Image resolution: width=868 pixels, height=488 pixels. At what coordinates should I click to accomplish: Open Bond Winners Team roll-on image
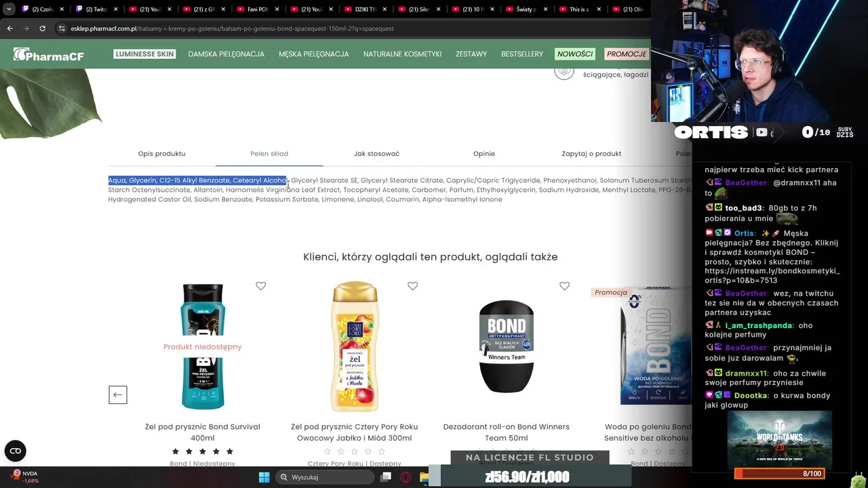507,346
